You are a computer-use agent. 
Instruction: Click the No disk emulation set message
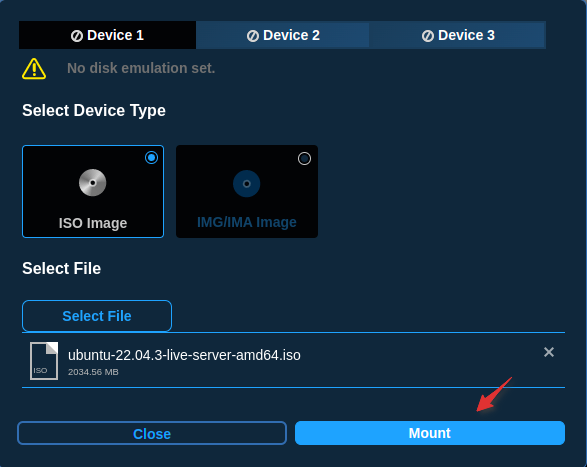[141, 68]
